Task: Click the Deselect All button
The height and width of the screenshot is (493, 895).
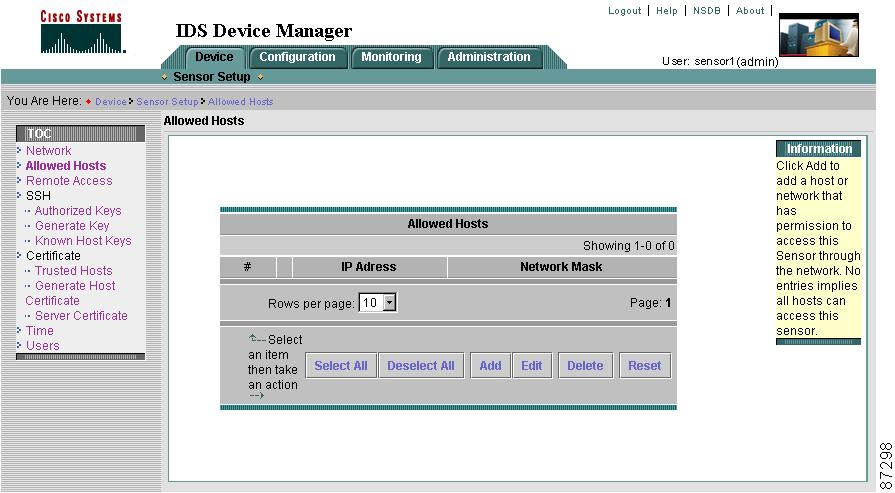Action: [x=421, y=366]
